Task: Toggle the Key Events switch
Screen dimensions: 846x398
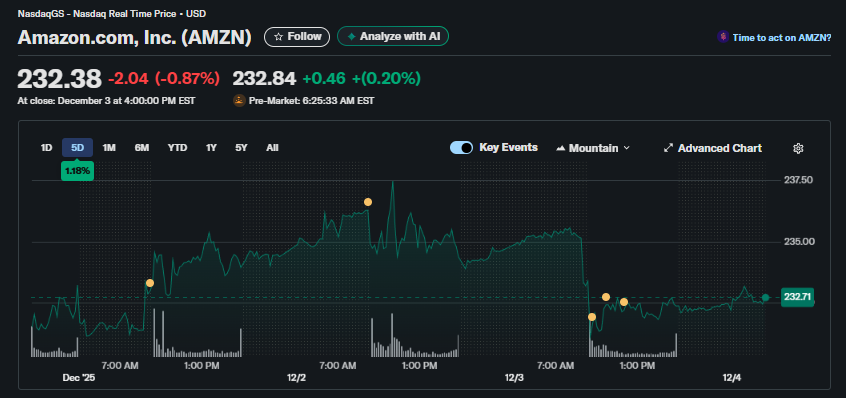Action: [x=461, y=148]
